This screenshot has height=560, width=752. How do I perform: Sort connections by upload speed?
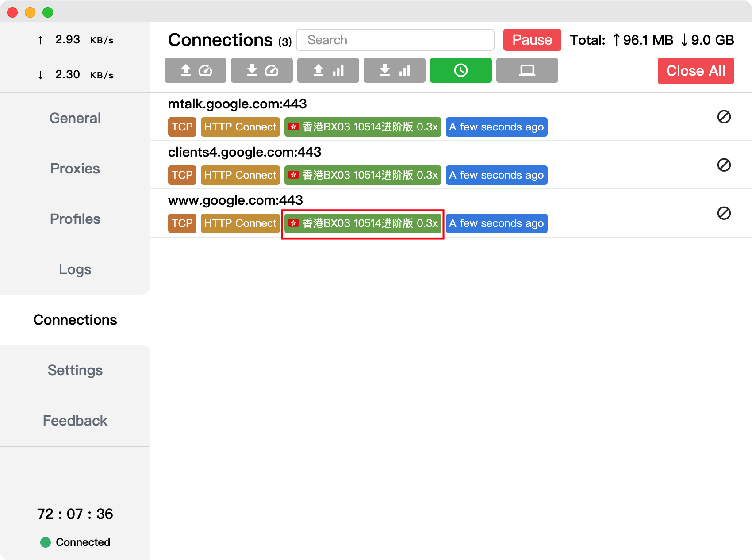[x=196, y=70]
